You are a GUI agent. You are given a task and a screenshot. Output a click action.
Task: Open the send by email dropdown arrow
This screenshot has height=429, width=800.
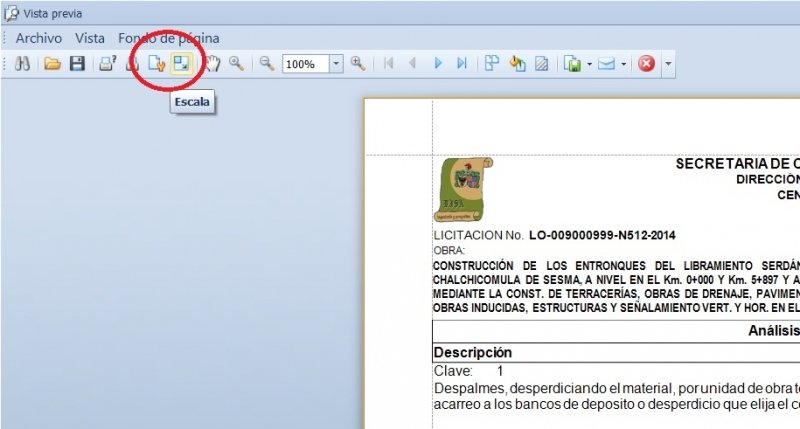(x=624, y=64)
